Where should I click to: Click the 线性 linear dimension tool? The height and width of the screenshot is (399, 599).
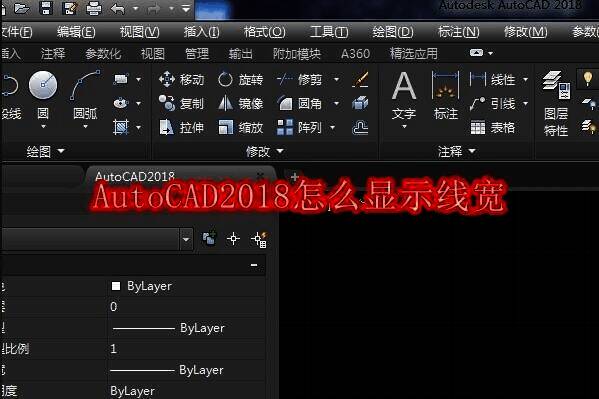pos(493,79)
